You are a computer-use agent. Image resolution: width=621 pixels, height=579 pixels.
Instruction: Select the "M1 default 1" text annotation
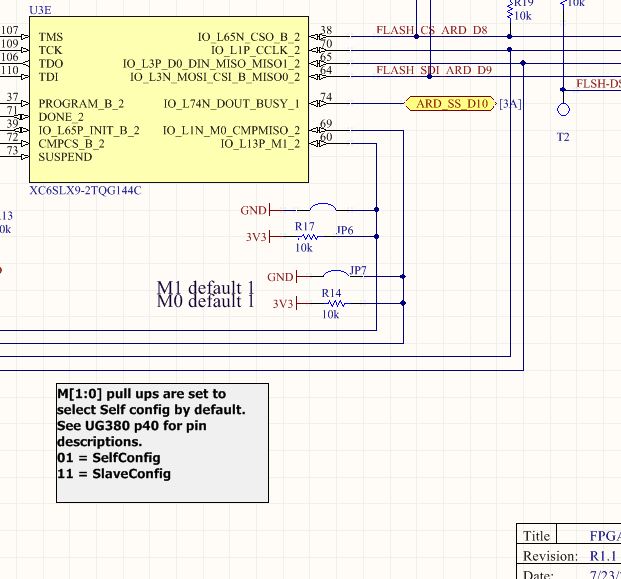205,288
